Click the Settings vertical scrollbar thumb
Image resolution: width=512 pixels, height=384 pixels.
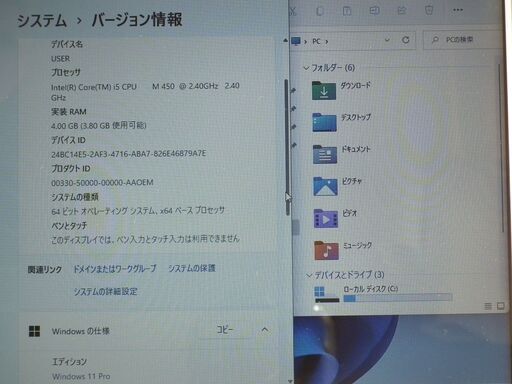click(x=287, y=147)
